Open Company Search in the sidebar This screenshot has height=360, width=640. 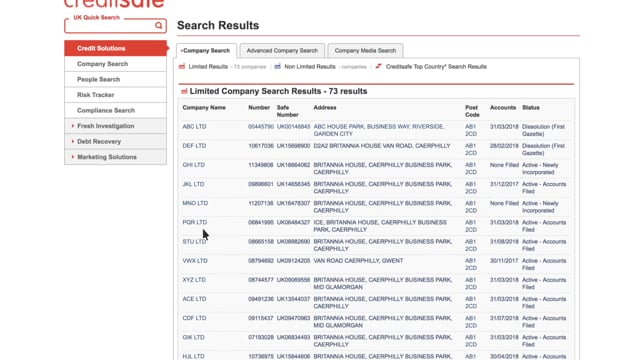tap(116, 64)
